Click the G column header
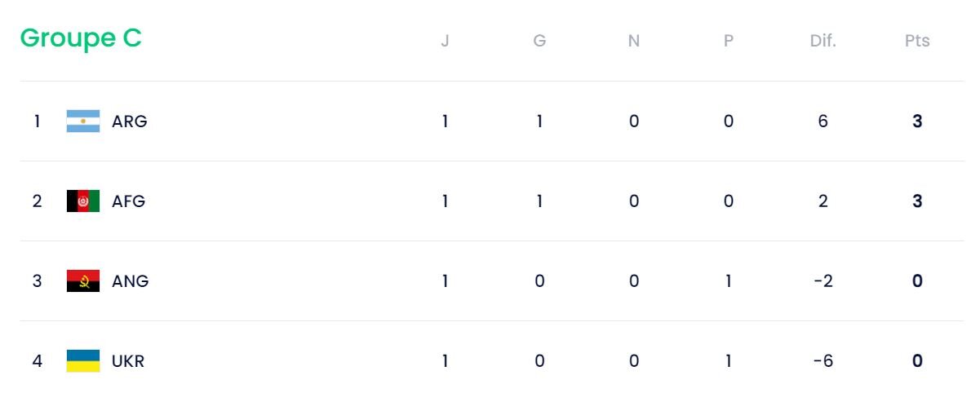The image size is (980, 393). (539, 41)
